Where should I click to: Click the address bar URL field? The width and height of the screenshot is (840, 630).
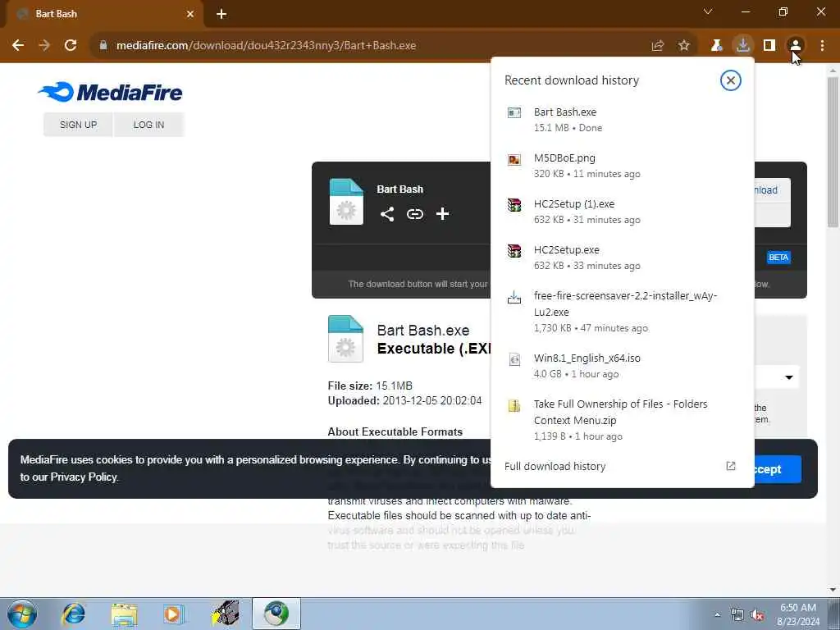coord(370,46)
